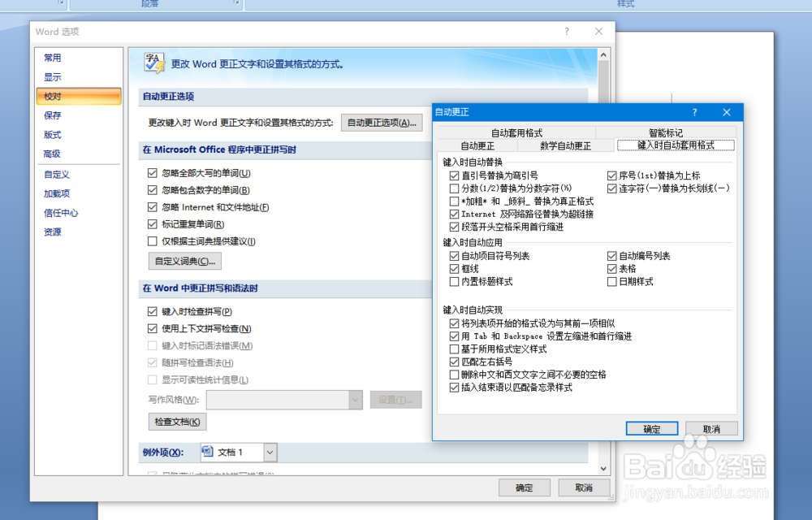This screenshot has height=520, width=812.
Task: Select 显示 in the options sidebar
Action: [x=52, y=76]
